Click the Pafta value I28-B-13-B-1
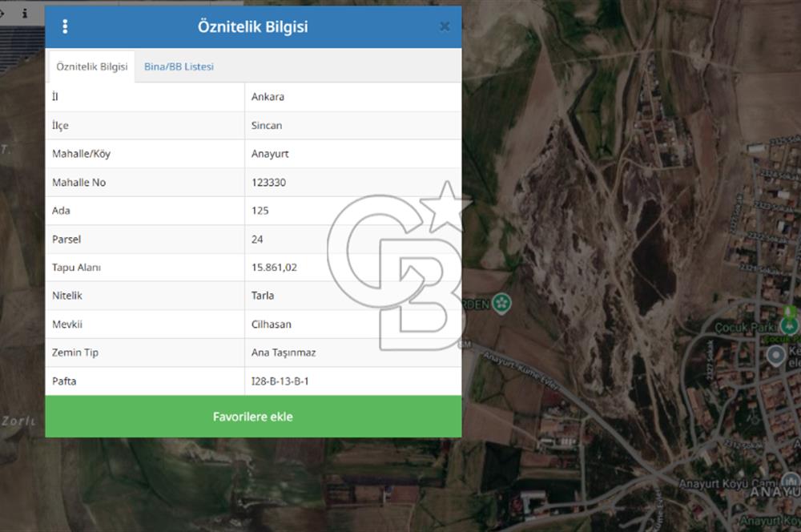The image size is (801, 532). 280,381
